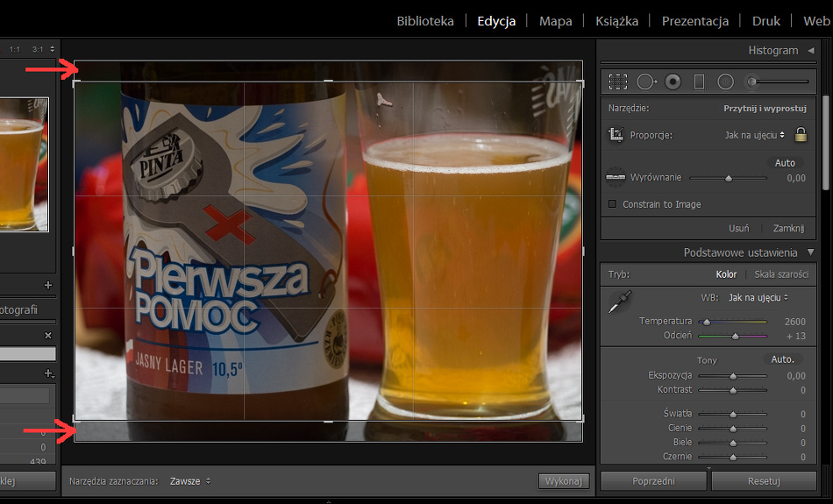Open the Mapa module

556,21
